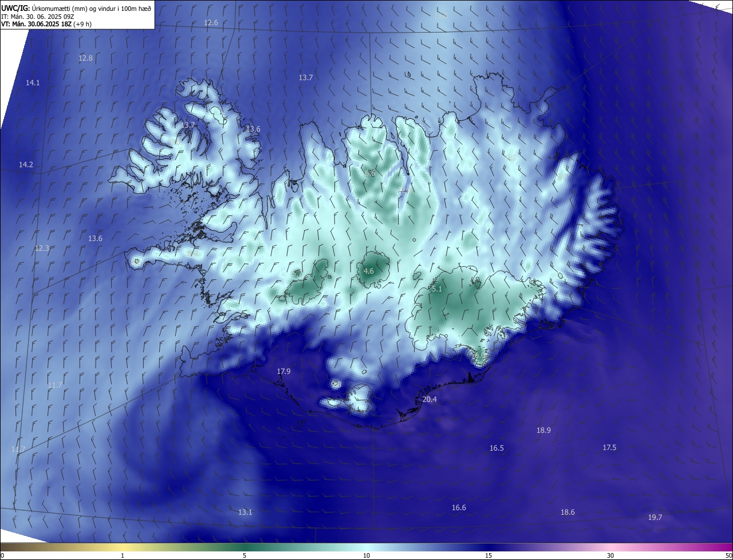Select the 'IT: Mán. 30. 06. 2025 09Z' line
Screen dimensions: 733x560
pos(38,17)
